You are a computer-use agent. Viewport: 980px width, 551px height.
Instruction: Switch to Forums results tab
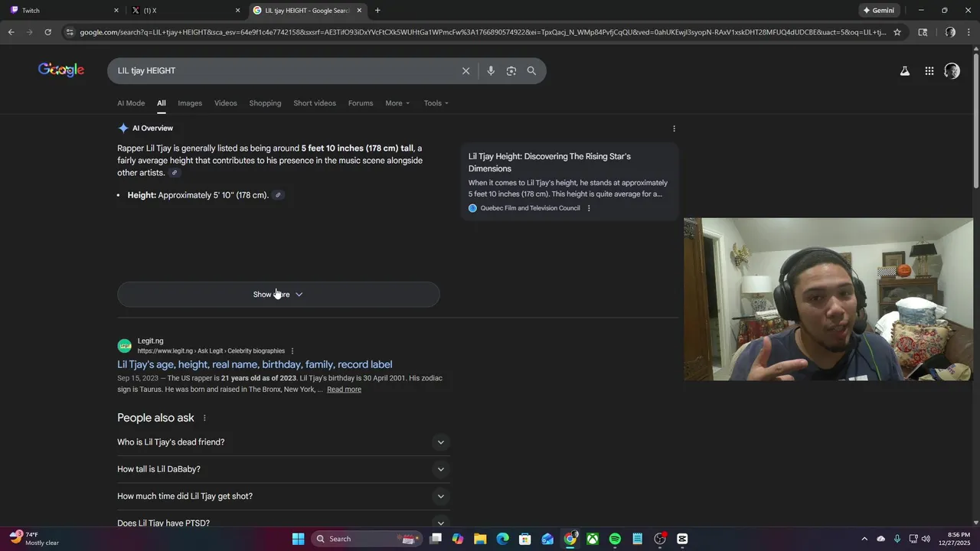(x=361, y=103)
